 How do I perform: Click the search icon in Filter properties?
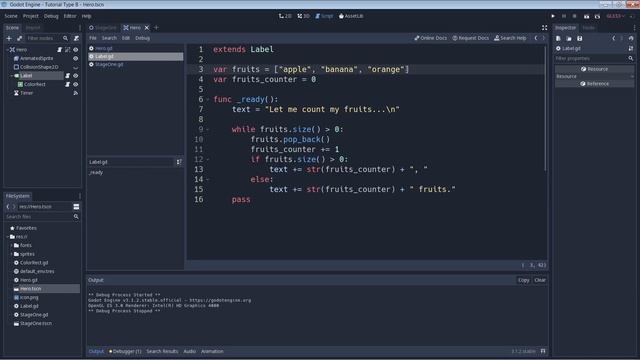point(631,58)
